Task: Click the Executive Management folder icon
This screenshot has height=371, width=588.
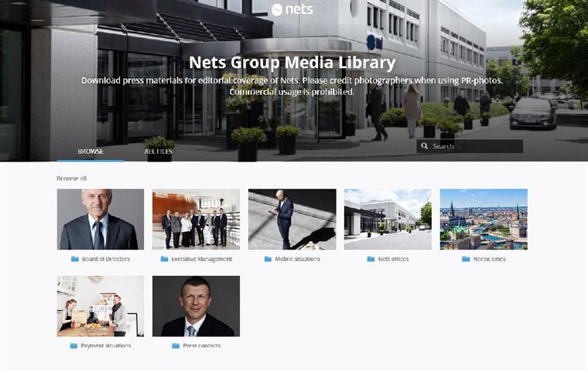Action: tap(164, 259)
